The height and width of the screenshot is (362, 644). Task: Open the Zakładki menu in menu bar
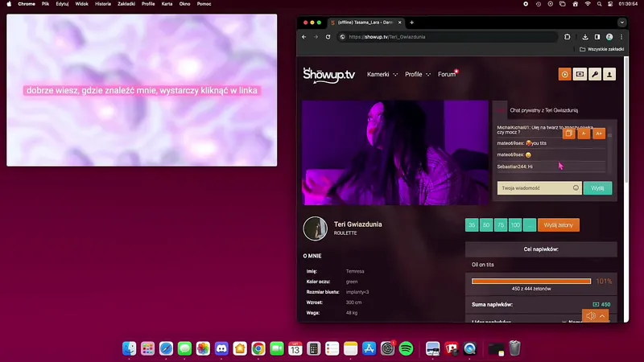pyautogui.click(x=126, y=4)
